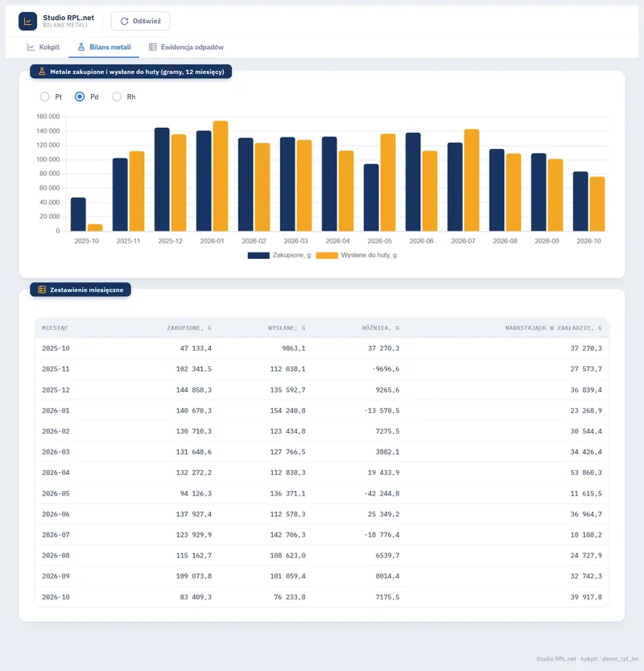Click the line chart icon beside Kokpit

point(31,47)
